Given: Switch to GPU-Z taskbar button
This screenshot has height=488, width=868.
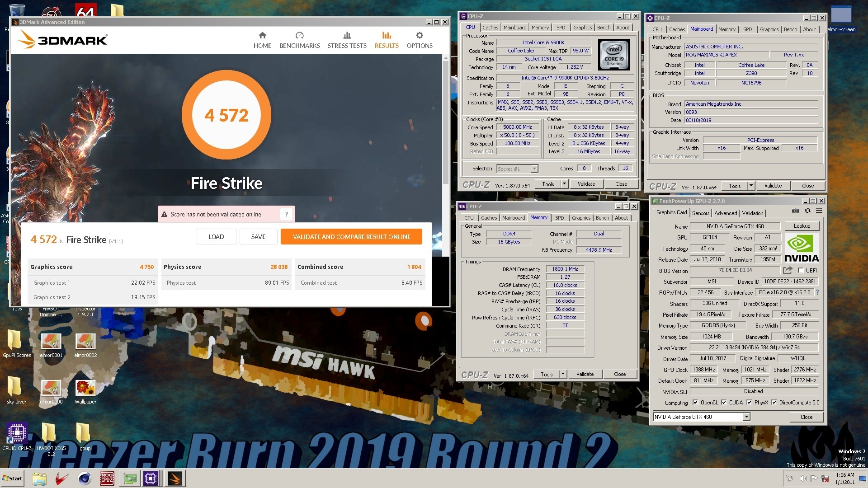Looking at the screenshot, I should click(130, 479).
